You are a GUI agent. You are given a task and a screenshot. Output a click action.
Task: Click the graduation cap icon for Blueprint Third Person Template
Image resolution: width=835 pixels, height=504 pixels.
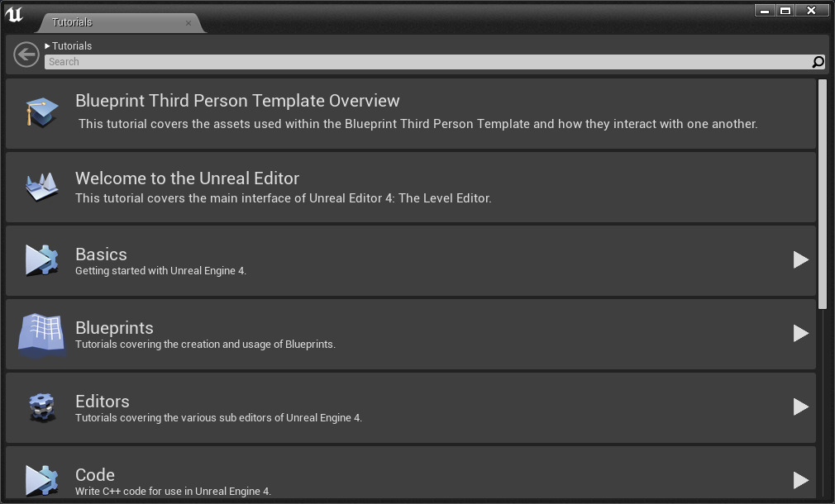pos(41,112)
